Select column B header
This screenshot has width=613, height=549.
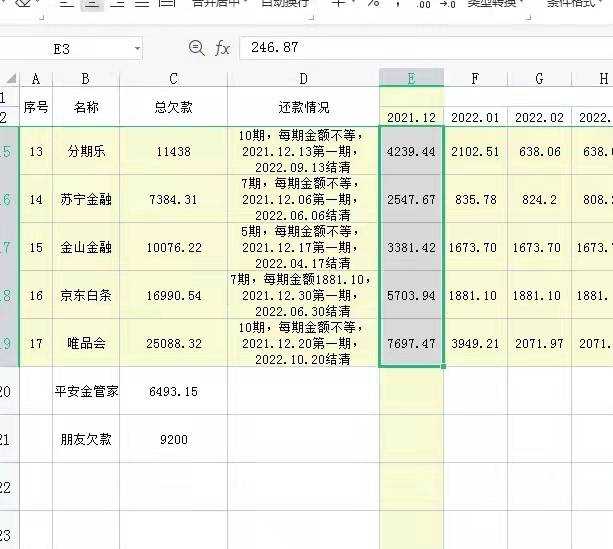coord(86,79)
